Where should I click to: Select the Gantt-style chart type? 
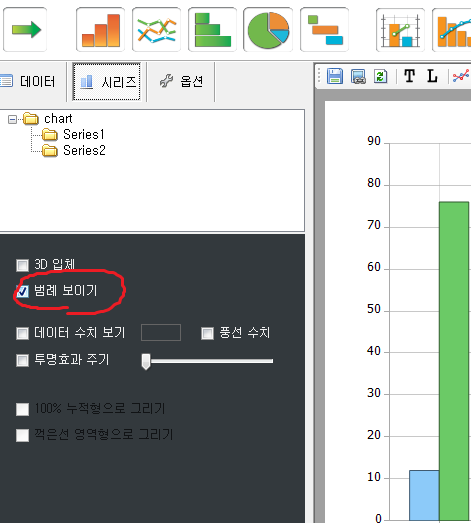tap(325, 30)
